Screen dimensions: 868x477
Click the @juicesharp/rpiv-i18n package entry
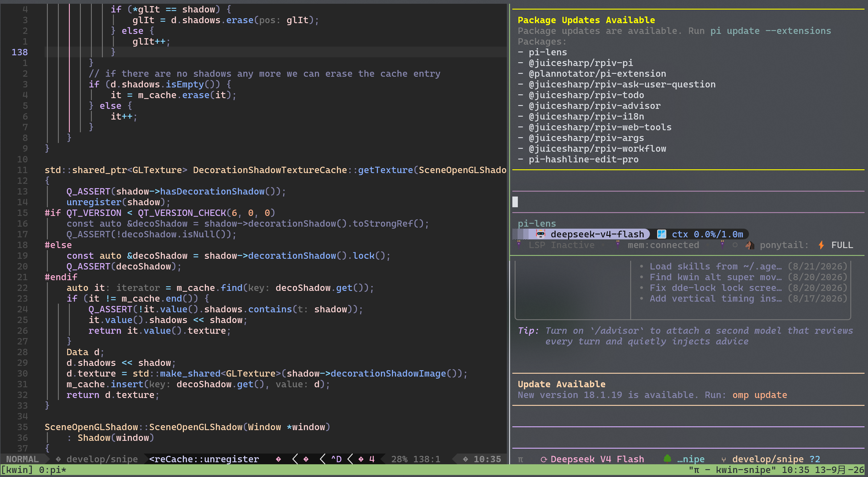tap(586, 117)
